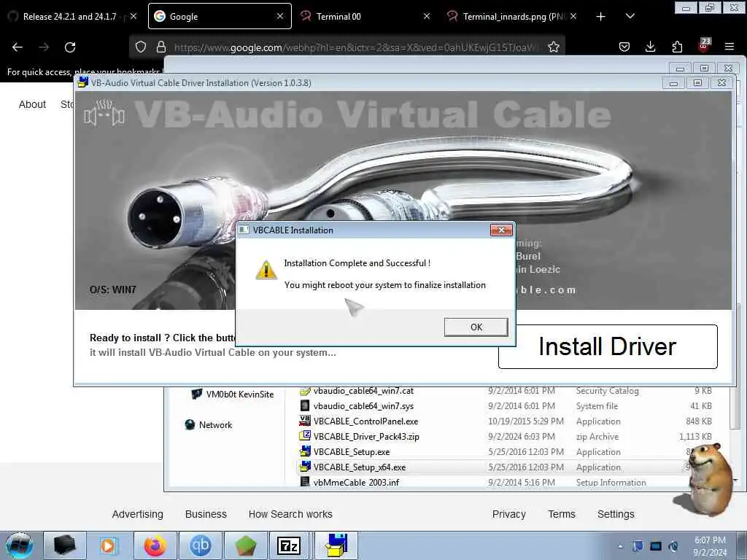Image resolution: width=747 pixels, height=560 pixels.
Task: Click the warning triangle icon in the dialog
Action: tap(266, 270)
